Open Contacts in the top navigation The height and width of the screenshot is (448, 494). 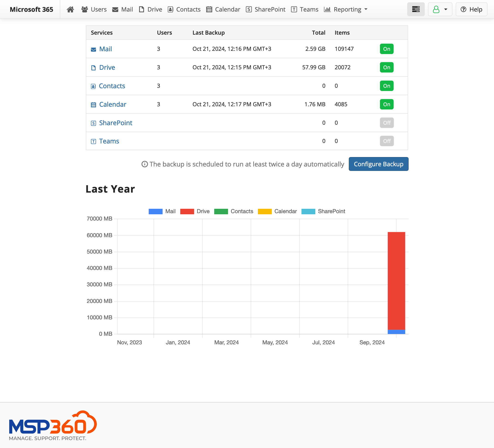coord(184,9)
